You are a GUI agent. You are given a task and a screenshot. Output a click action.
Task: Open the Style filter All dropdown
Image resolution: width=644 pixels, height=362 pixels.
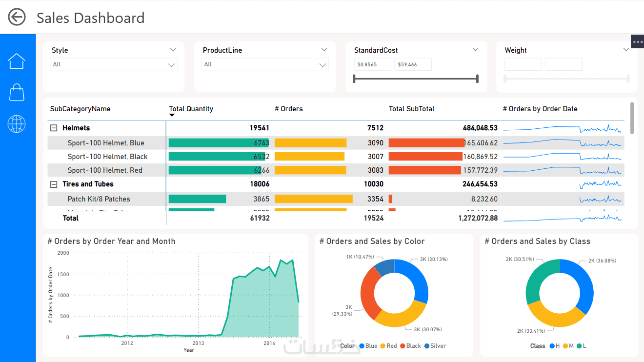click(x=114, y=64)
